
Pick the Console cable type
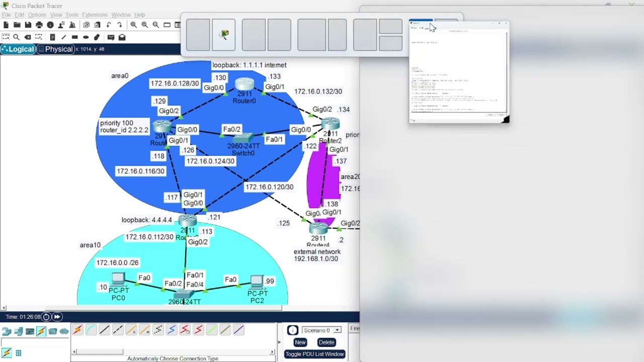click(91, 330)
